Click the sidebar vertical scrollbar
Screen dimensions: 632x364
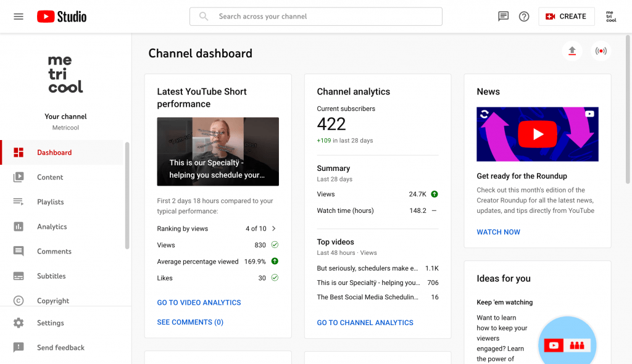[x=127, y=196]
